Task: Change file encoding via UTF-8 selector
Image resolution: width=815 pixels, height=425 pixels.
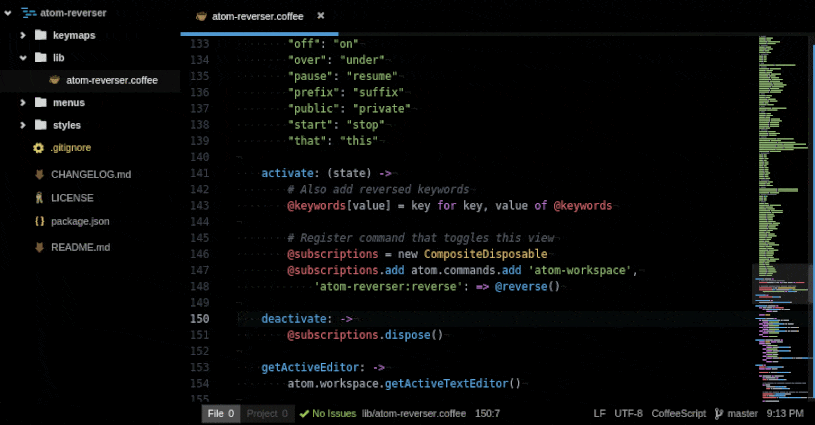Action: (628, 414)
